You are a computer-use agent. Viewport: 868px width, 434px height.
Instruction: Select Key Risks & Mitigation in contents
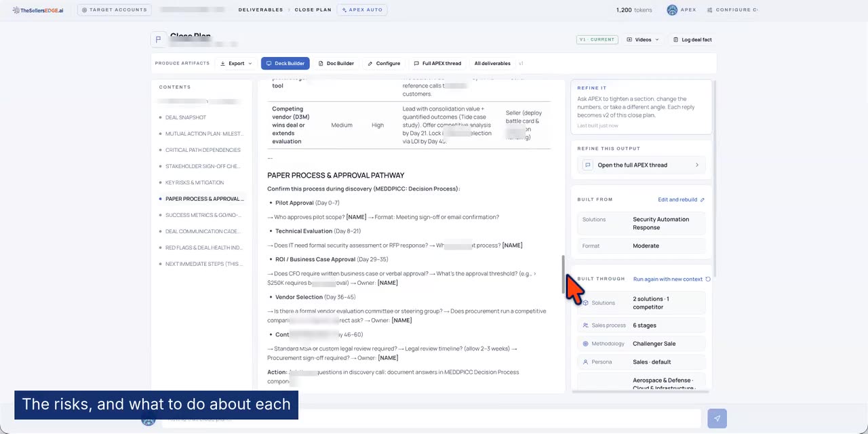tap(195, 182)
